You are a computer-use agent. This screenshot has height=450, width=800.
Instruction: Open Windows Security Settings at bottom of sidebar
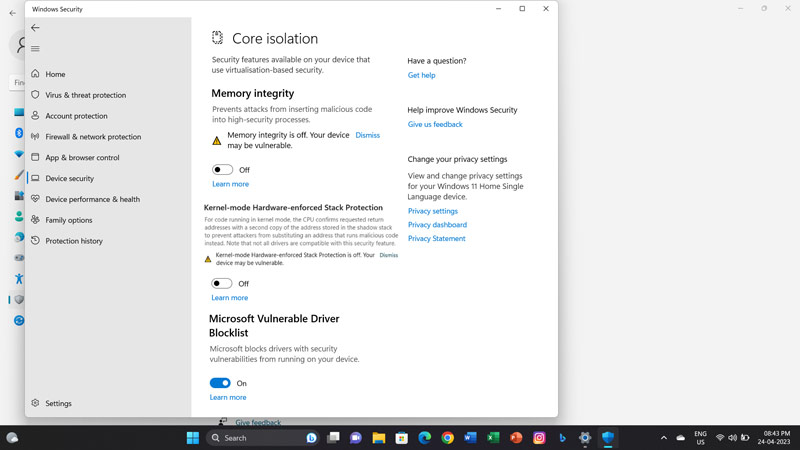coord(58,403)
